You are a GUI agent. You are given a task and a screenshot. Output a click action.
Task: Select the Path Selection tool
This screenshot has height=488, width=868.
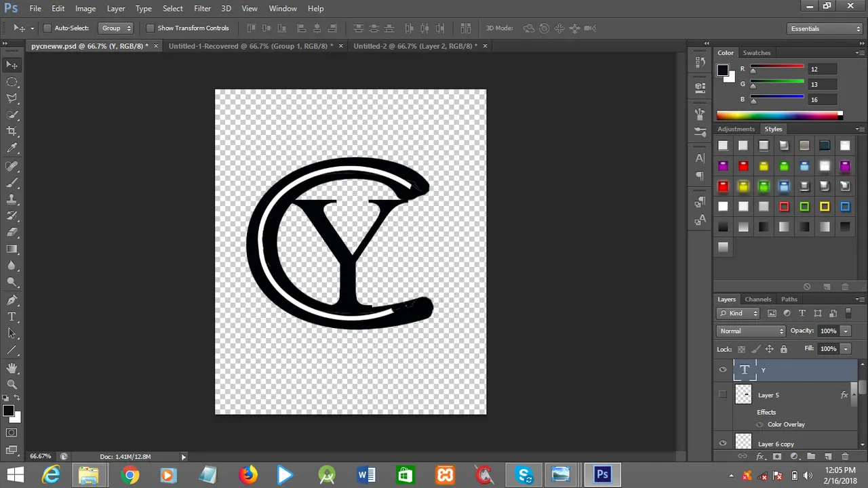(12, 333)
